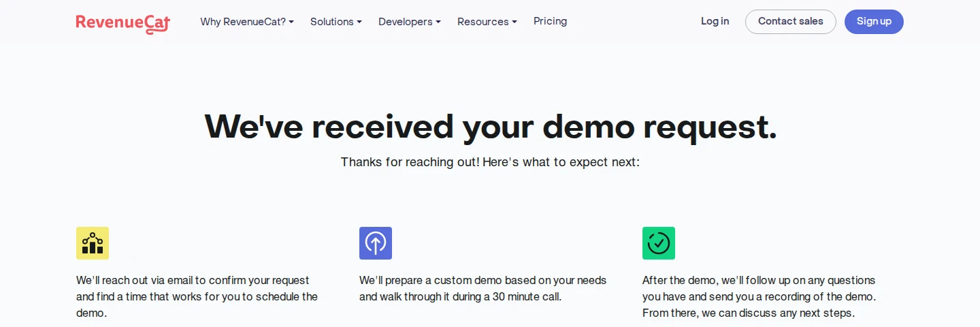This screenshot has width=980, height=327.
Task: Click the paragraph about the custom demo call
Action: pos(483,289)
